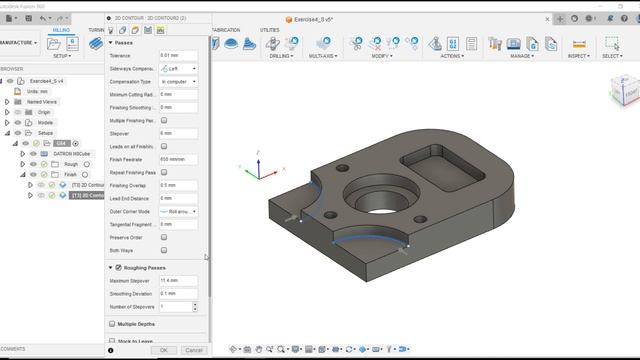
Task: Open the Heights tab in the 2D Contour dialog
Action: tap(135, 30)
